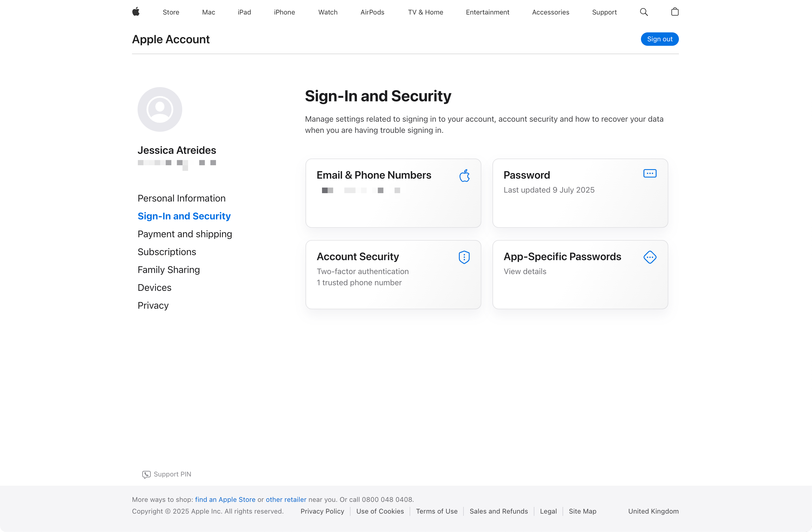This screenshot has height=532, width=812.
Task: Click the profile avatar picture
Action: [160, 109]
